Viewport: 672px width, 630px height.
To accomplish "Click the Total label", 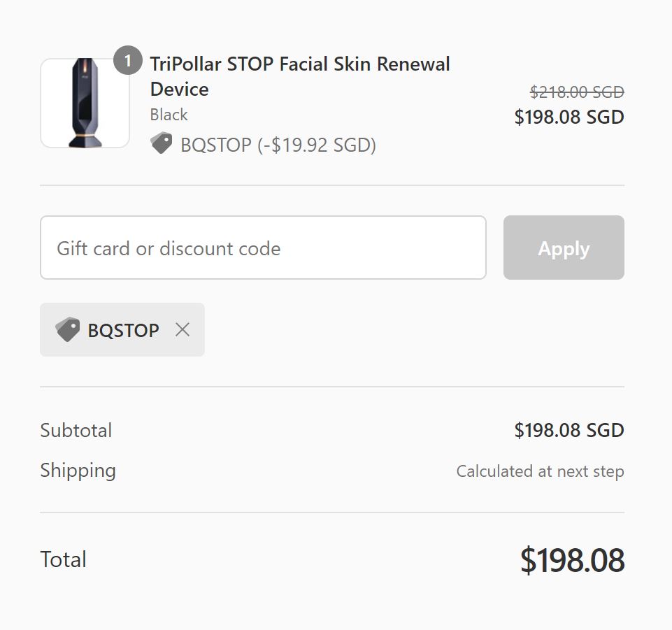I will pyautogui.click(x=64, y=559).
